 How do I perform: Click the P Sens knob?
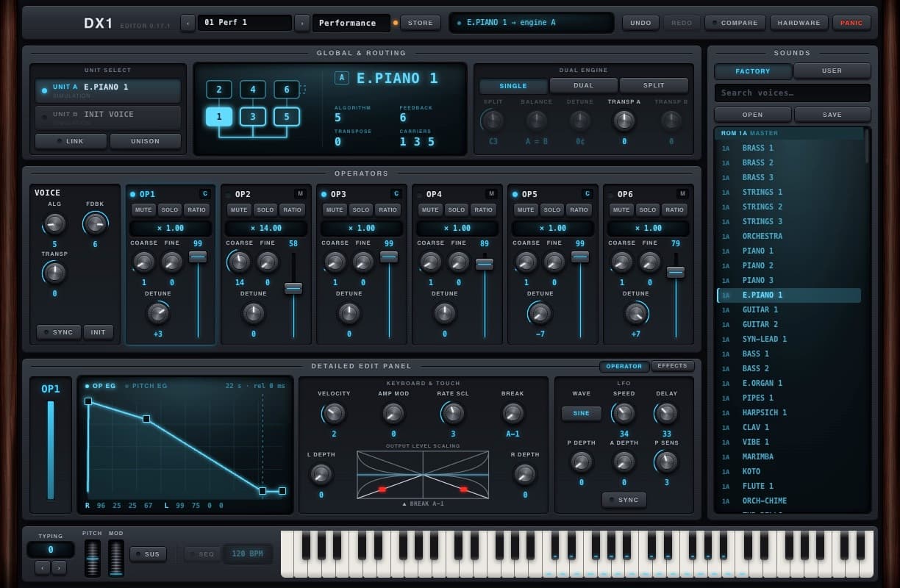[x=666, y=462]
